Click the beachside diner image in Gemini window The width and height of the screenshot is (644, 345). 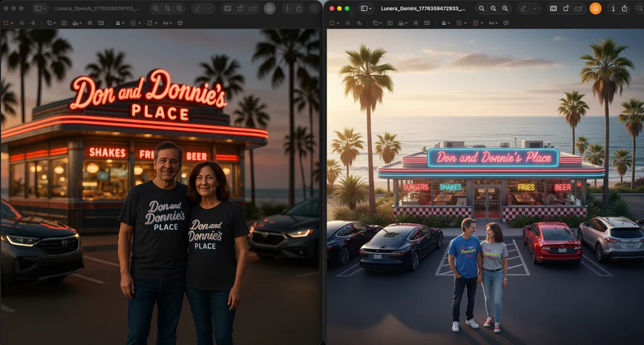coord(486,187)
